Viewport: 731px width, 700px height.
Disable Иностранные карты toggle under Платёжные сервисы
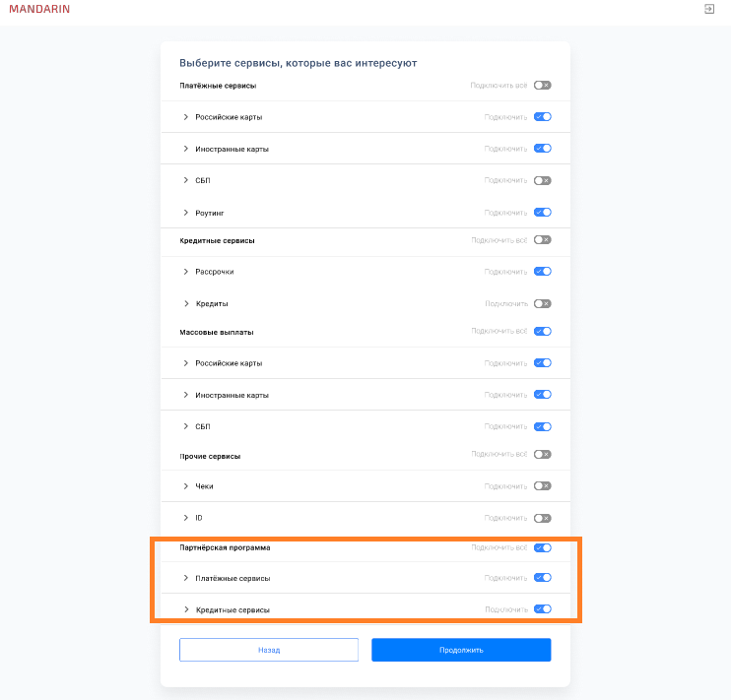click(542, 149)
